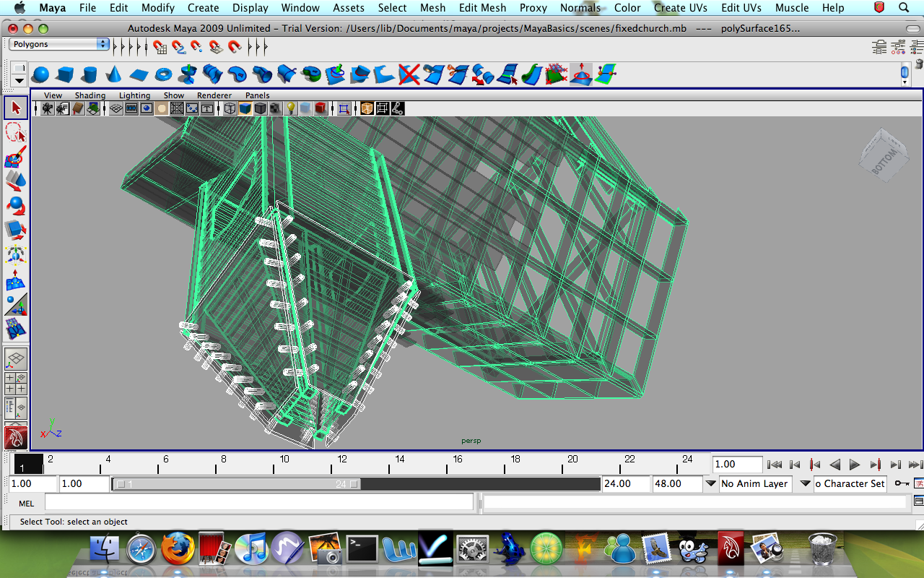
Task: Activate the Scale tool cube icon
Action: click(x=16, y=230)
